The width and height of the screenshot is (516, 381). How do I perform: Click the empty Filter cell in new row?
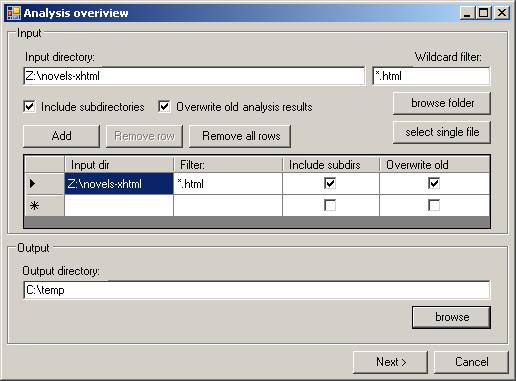(228, 205)
